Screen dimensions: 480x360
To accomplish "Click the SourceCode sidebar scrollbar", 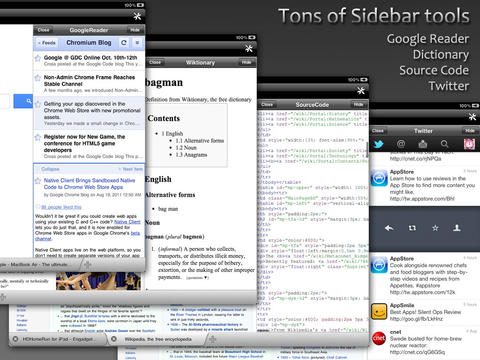I will (x=367, y=149).
